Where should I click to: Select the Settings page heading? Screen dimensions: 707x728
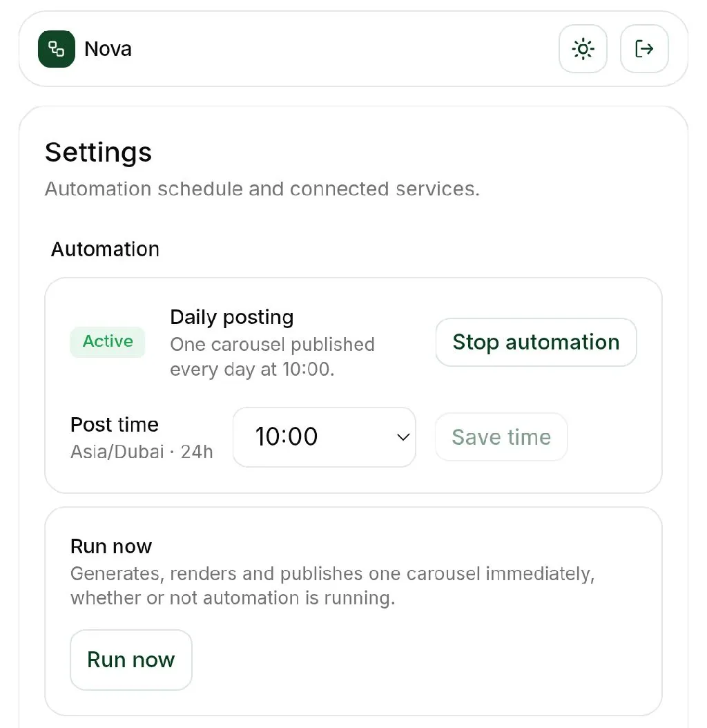[x=98, y=152]
